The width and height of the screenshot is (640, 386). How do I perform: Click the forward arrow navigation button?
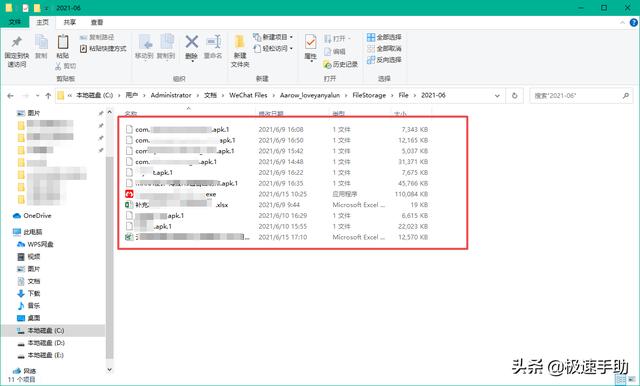point(25,96)
